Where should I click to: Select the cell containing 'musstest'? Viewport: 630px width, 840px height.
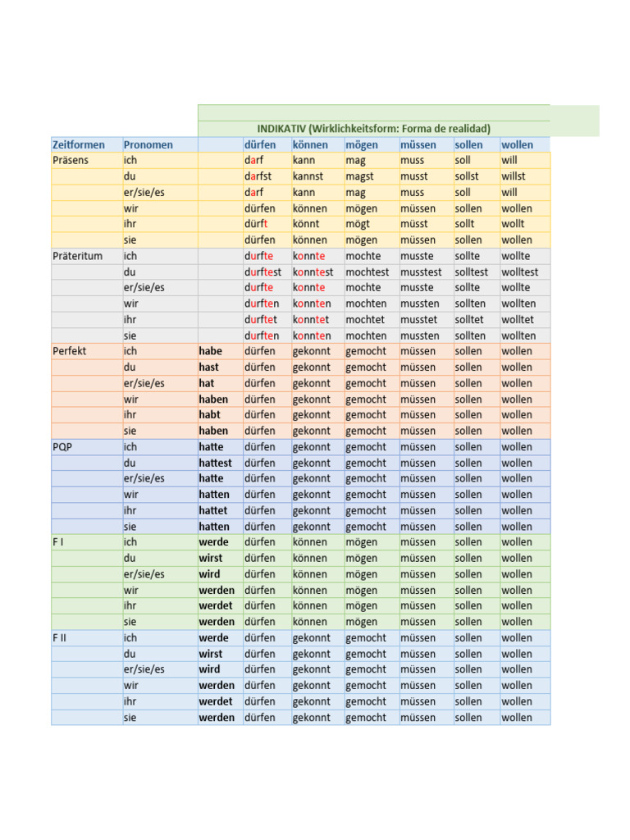[x=427, y=272]
